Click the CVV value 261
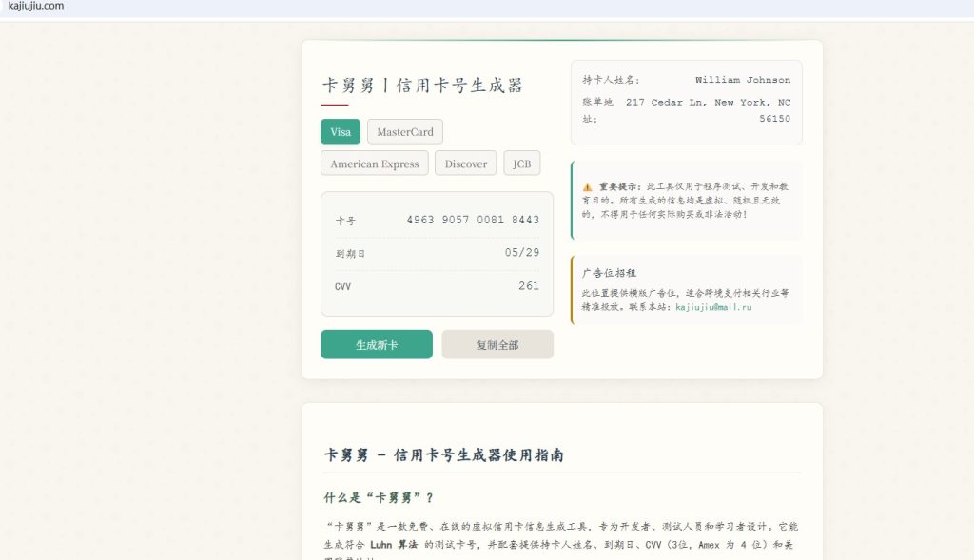The width and height of the screenshot is (974, 560). point(529,285)
